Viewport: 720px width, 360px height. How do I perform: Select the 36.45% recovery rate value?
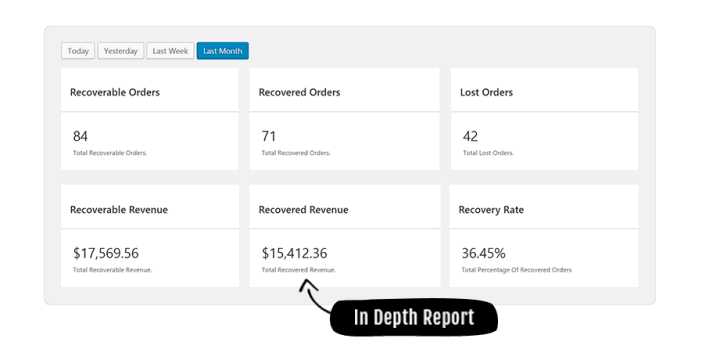pyautogui.click(x=484, y=253)
